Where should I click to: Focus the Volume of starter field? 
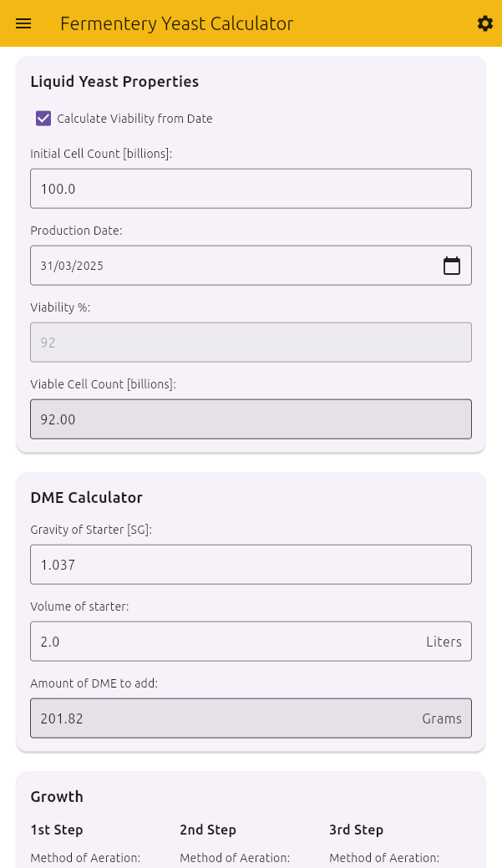click(251, 642)
